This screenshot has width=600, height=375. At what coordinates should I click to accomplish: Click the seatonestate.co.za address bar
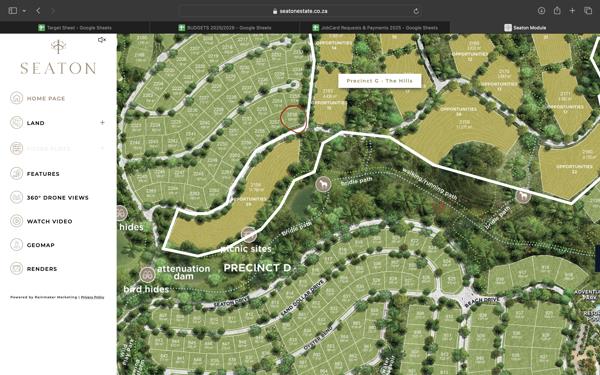[300, 11]
